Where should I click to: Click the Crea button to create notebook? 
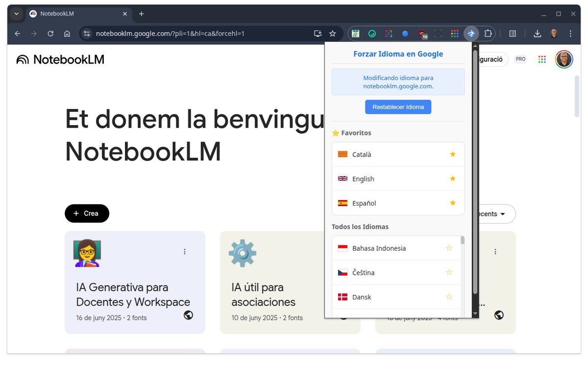pyautogui.click(x=87, y=213)
